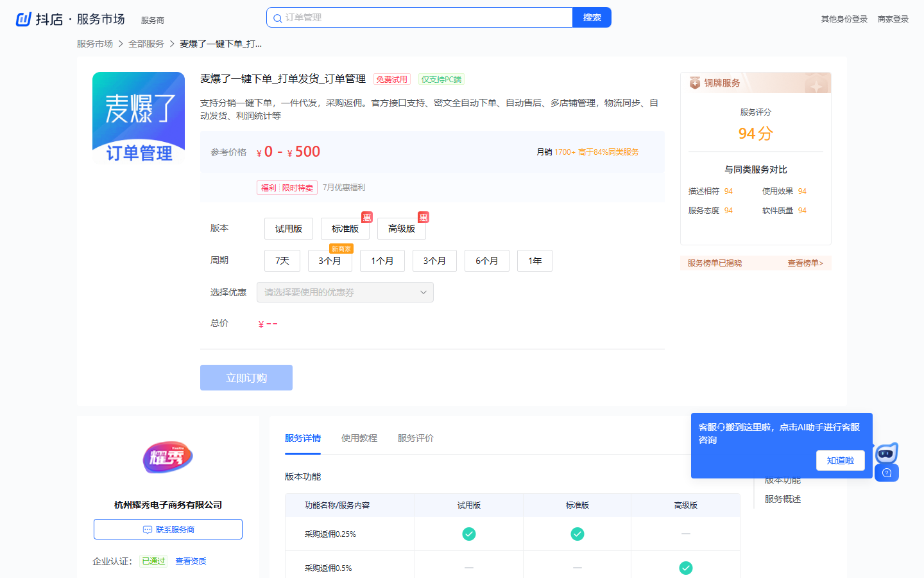The height and width of the screenshot is (578, 924).
Task: Click the 服务概述 anchor link
Action: click(x=783, y=499)
